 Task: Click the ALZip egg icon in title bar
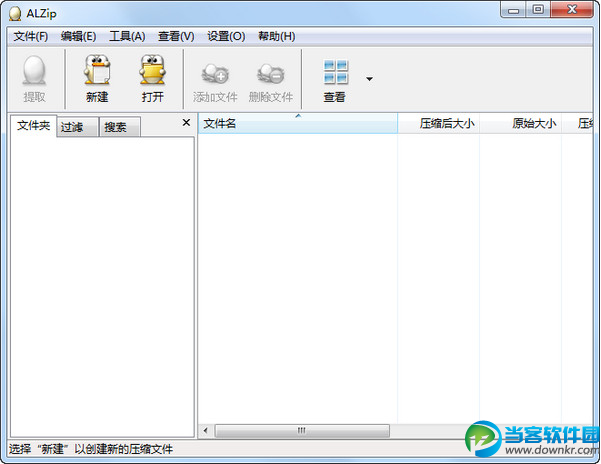[x=15, y=14]
